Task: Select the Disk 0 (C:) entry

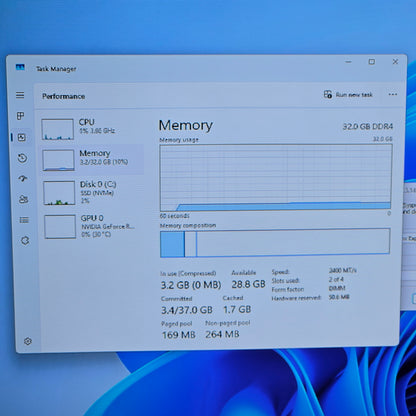Action: click(x=93, y=192)
